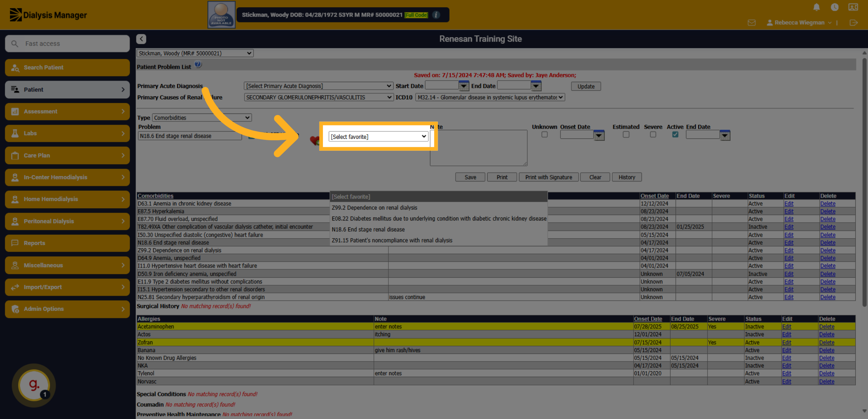Click the History button
This screenshot has width=868, height=419.
click(x=627, y=177)
